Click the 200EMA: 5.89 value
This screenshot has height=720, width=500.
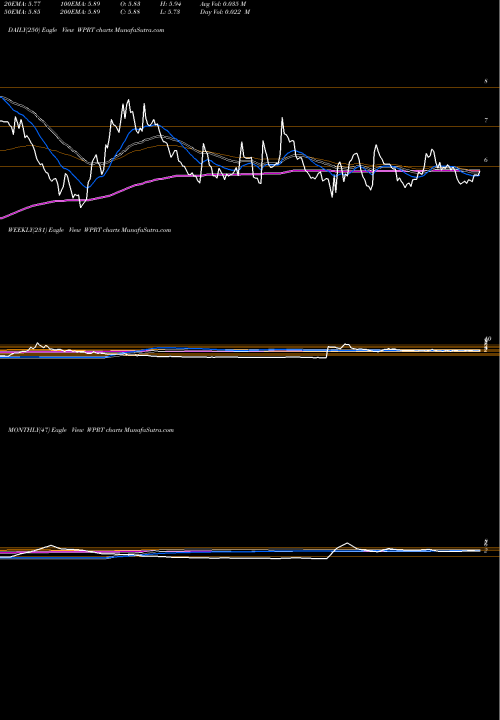80,12
